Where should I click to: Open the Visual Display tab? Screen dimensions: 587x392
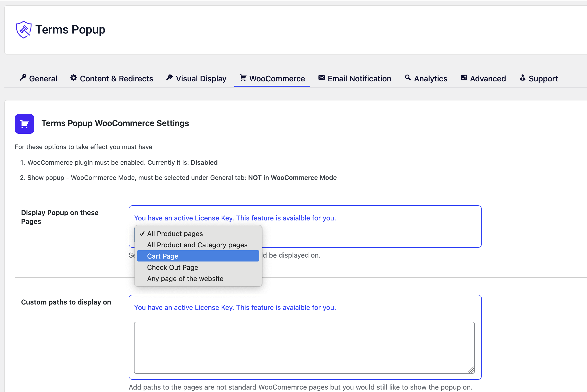click(x=201, y=79)
